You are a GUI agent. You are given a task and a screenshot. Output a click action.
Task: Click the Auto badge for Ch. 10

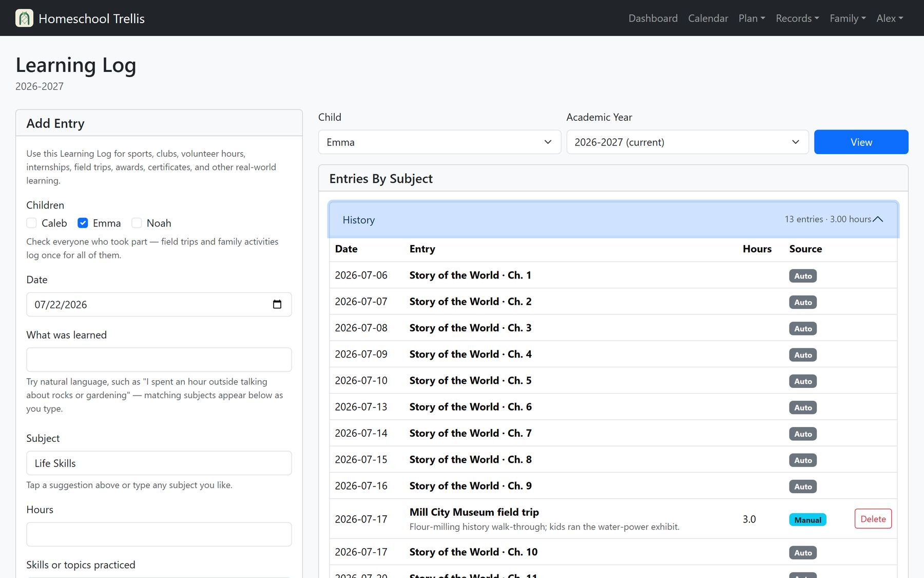(x=803, y=553)
